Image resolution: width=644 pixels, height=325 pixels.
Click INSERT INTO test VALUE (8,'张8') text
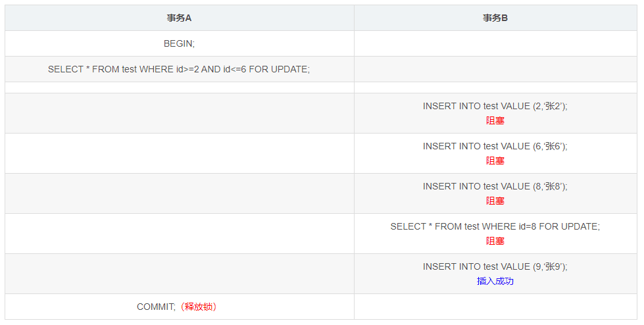[x=495, y=187]
